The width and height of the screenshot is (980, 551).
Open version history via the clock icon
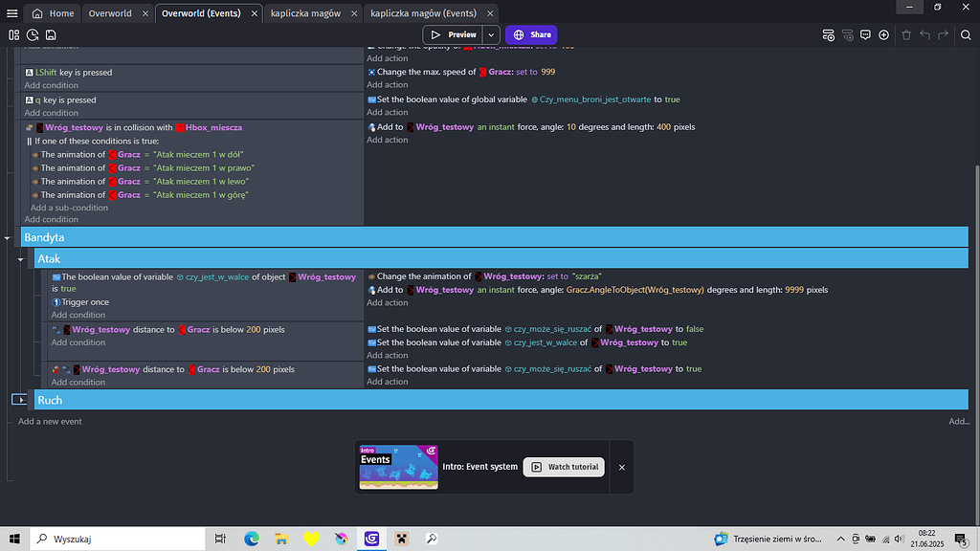[32, 34]
